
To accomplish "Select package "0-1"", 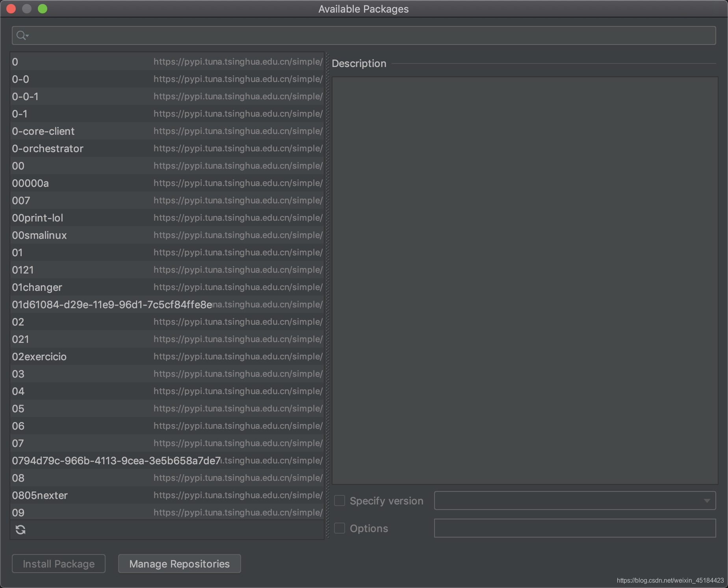I will coord(167,114).
